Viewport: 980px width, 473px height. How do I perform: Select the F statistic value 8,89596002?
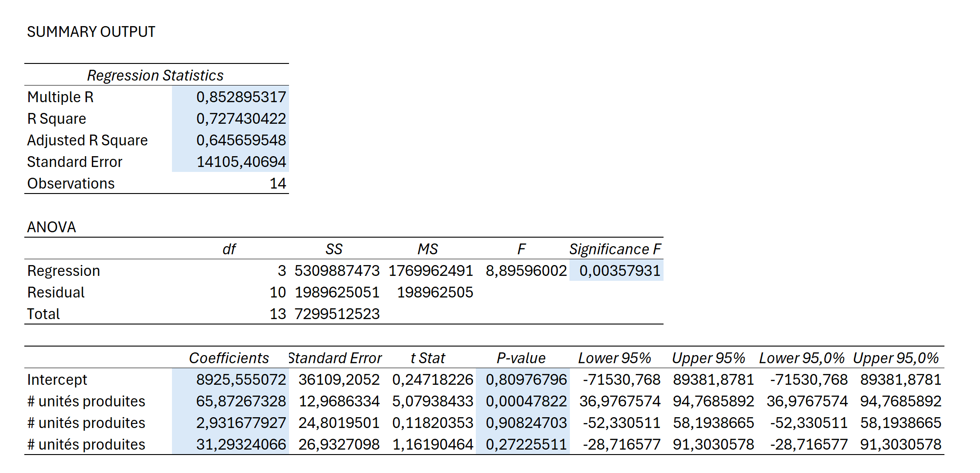click(526, 270)
